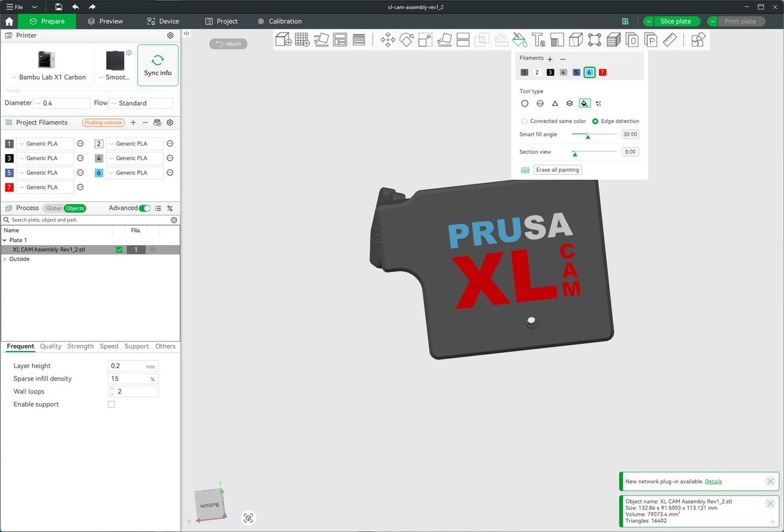Click the Arrange all objects toolbar icon
The image size is (784, 532).
pos(340,39)
